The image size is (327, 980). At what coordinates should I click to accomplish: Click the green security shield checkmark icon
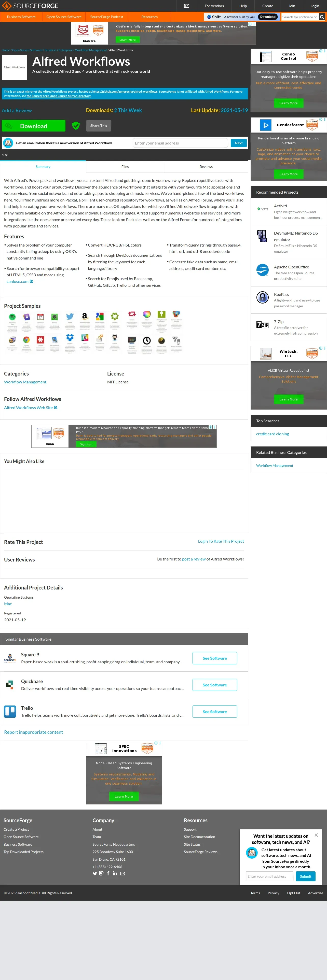point(76,125)
